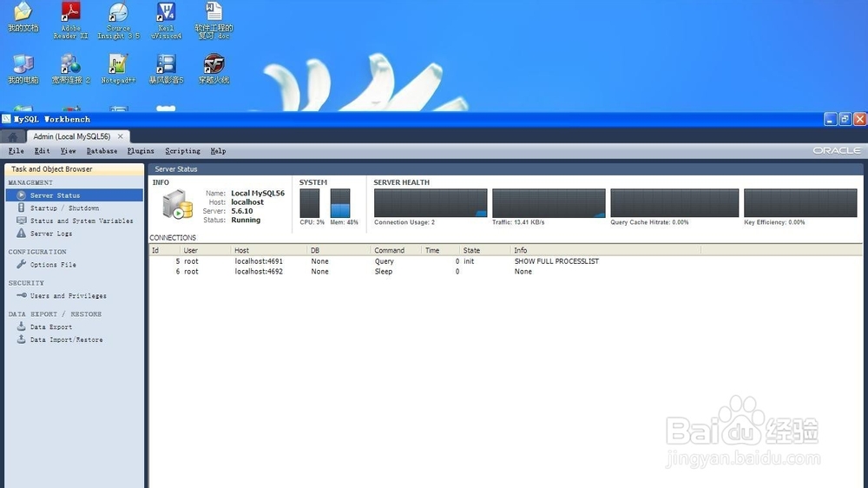
Task: Click the Running status value
Action: pos(246,220)
